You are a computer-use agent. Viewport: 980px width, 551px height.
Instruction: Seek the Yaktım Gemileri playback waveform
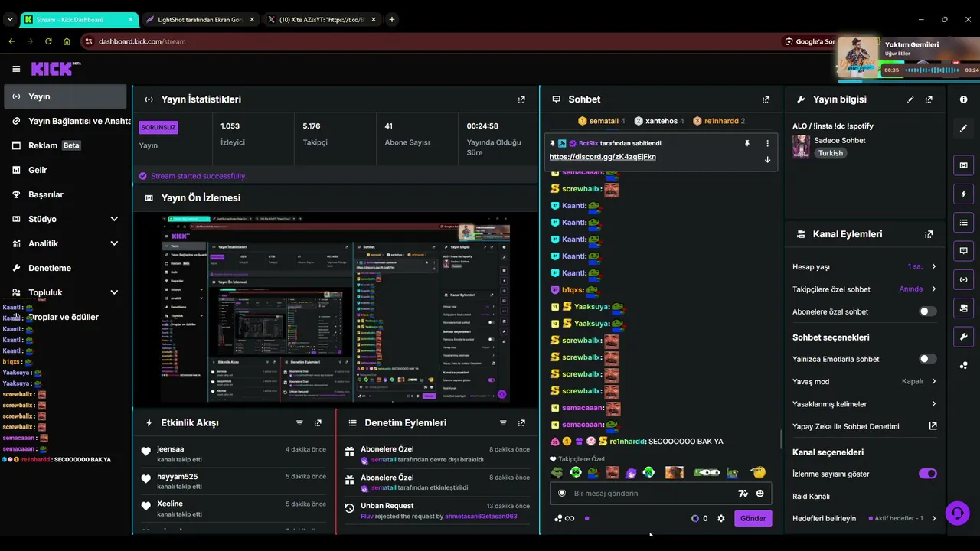(x=932, y=70)
